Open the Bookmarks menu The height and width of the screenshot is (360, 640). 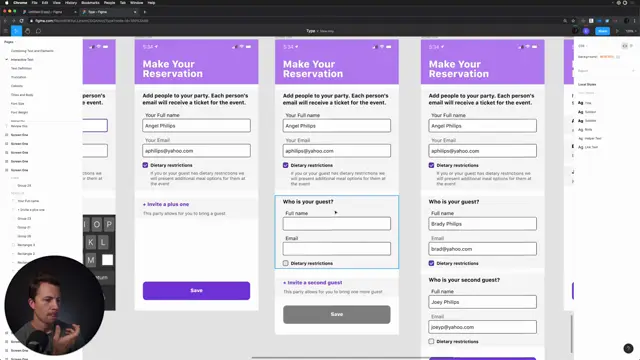[x=90, y=3]
